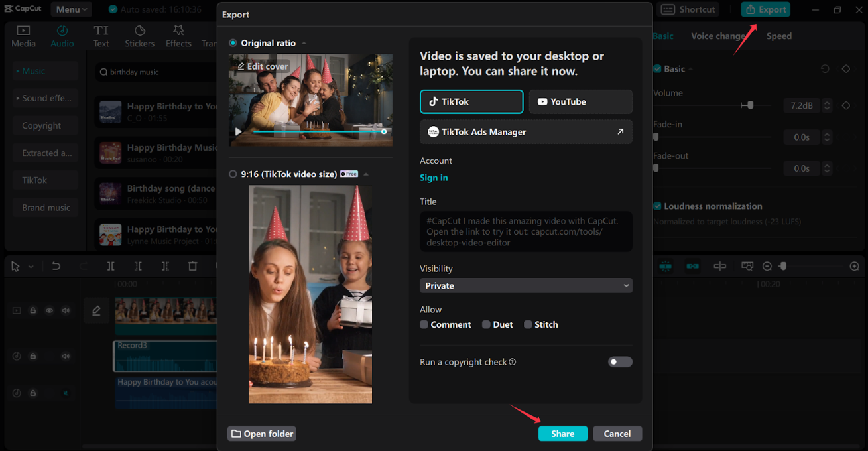The width and height of the screenshot is (868, 451).
Task: Click the Delete left trim icon
Action: click(138, 266)
